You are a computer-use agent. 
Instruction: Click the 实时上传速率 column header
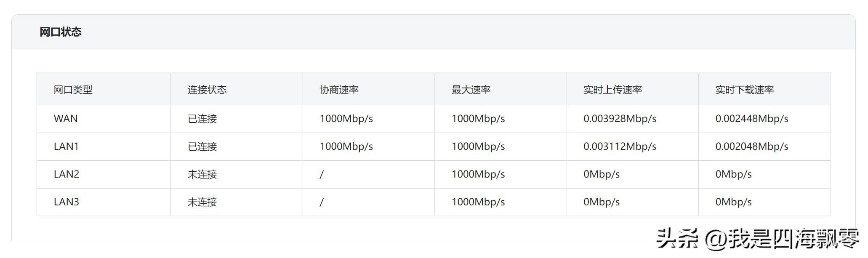coord(612,90)
